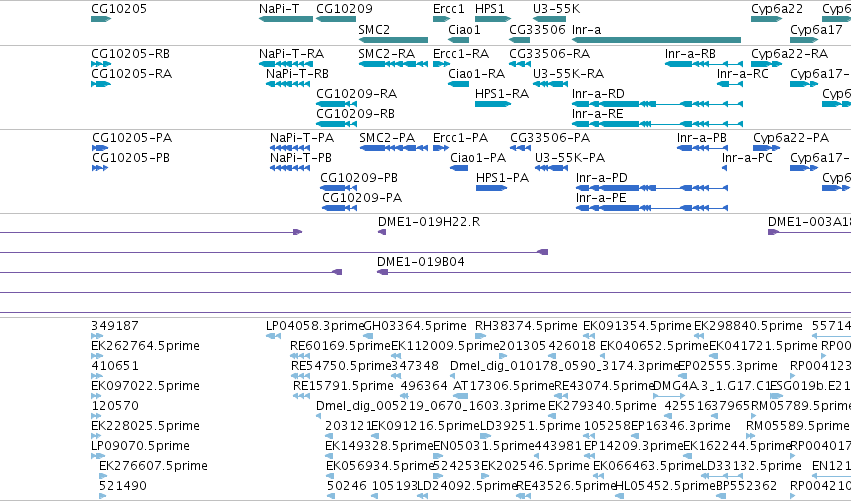Select the DME1-019H22.R clone label

tap(429, 222)
